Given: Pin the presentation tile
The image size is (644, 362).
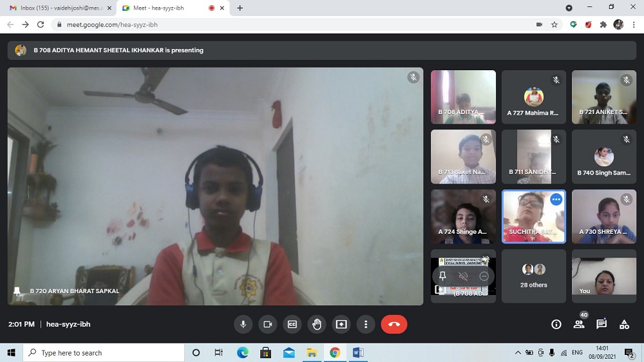Looking at the screenshot, I should pos(442,276).
